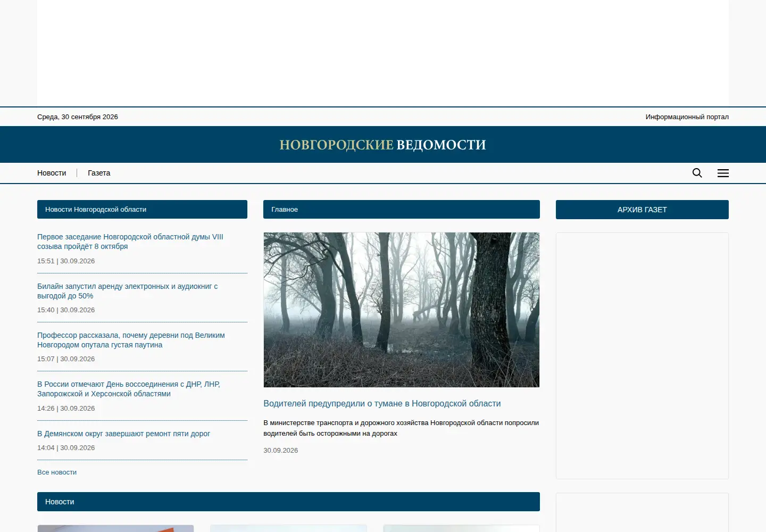
Task: Click the lower Новости section header
Action: [x=288, y=502]
